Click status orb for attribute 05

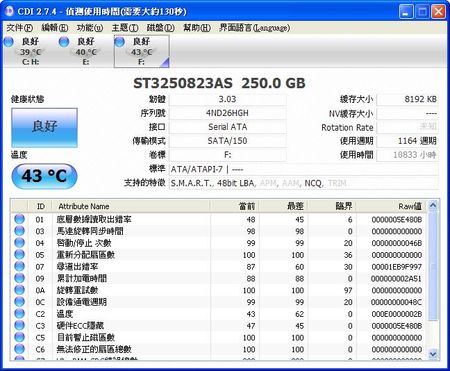[x=20, y=254]
